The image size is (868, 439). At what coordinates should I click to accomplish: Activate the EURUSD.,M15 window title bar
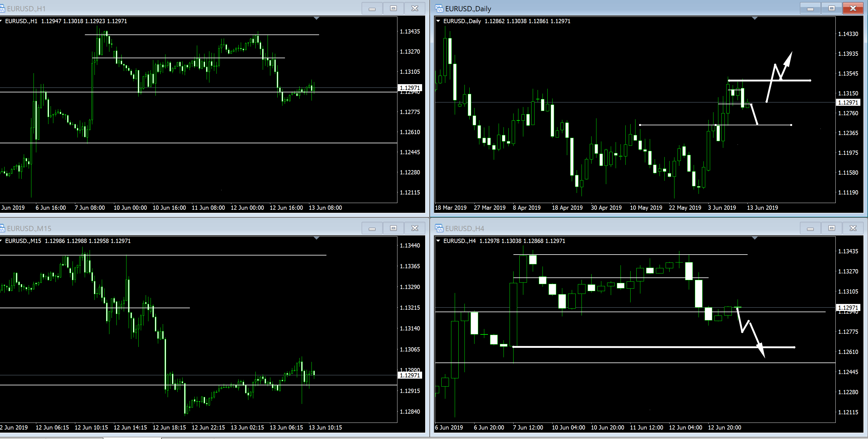[169, 228]
